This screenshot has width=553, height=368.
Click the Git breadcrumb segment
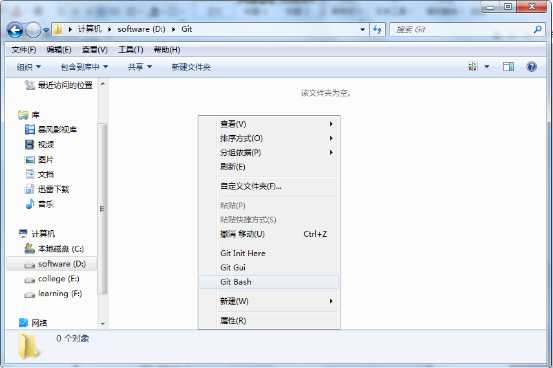[187, 29]
